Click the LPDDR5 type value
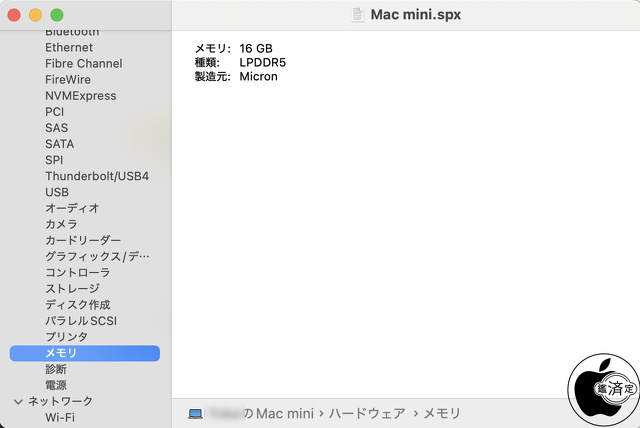The image size is (640, 428). coord(262,62)
